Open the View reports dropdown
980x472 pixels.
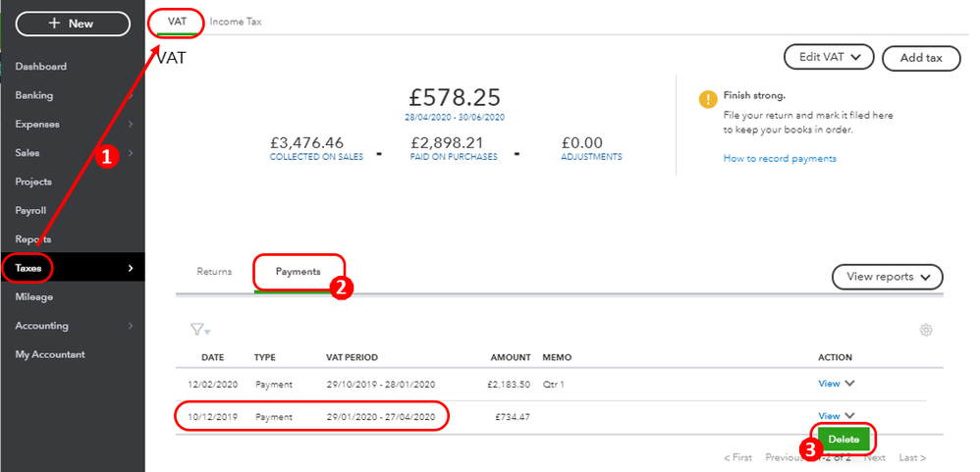click(887, 277)
